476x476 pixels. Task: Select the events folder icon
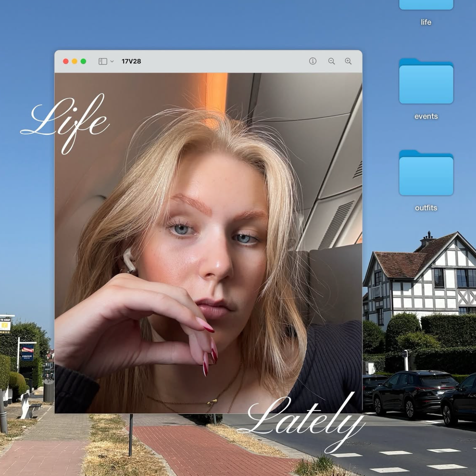tap(426, 82)
